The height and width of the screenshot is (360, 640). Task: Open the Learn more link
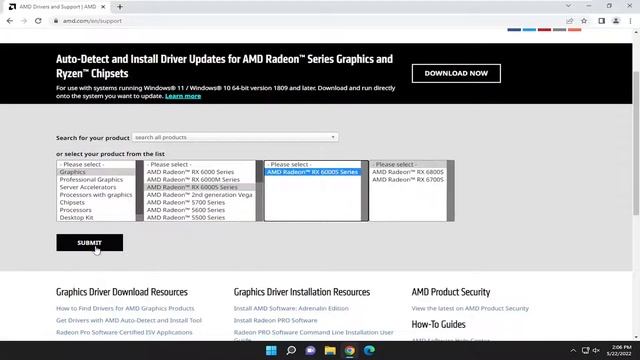183,96
